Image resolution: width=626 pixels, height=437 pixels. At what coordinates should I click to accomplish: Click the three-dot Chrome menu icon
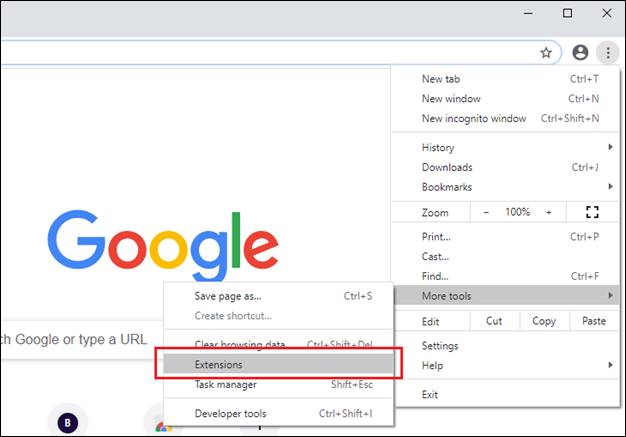click(x=607, y=52)
